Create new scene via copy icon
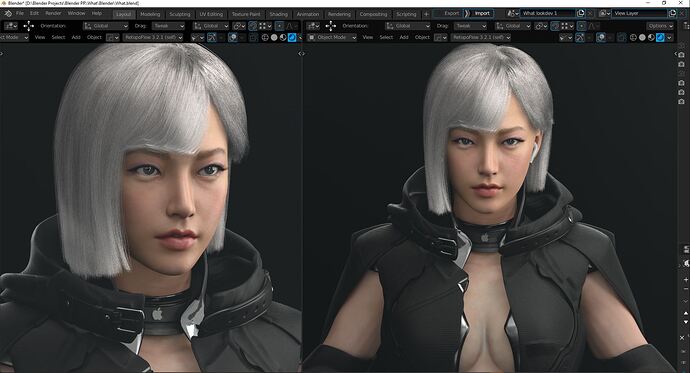690x373 pixels. pyautogui.click(x=580, y=13)
